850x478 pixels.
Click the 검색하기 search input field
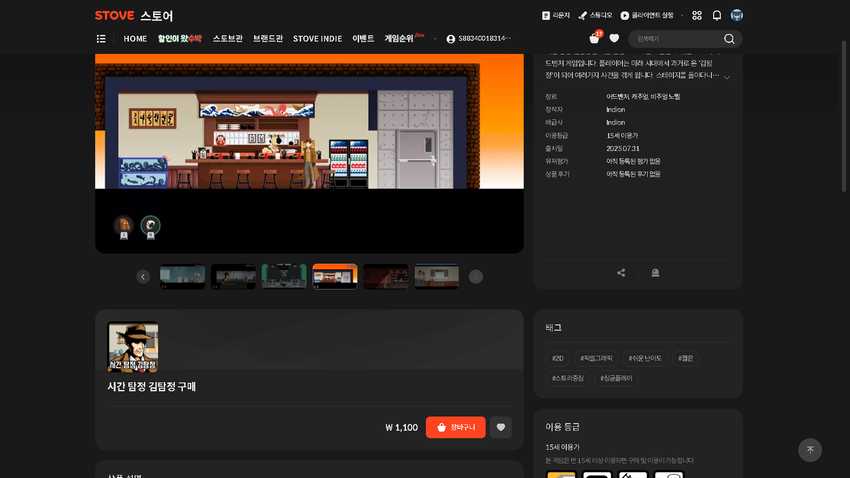click(x=675, y=38)
